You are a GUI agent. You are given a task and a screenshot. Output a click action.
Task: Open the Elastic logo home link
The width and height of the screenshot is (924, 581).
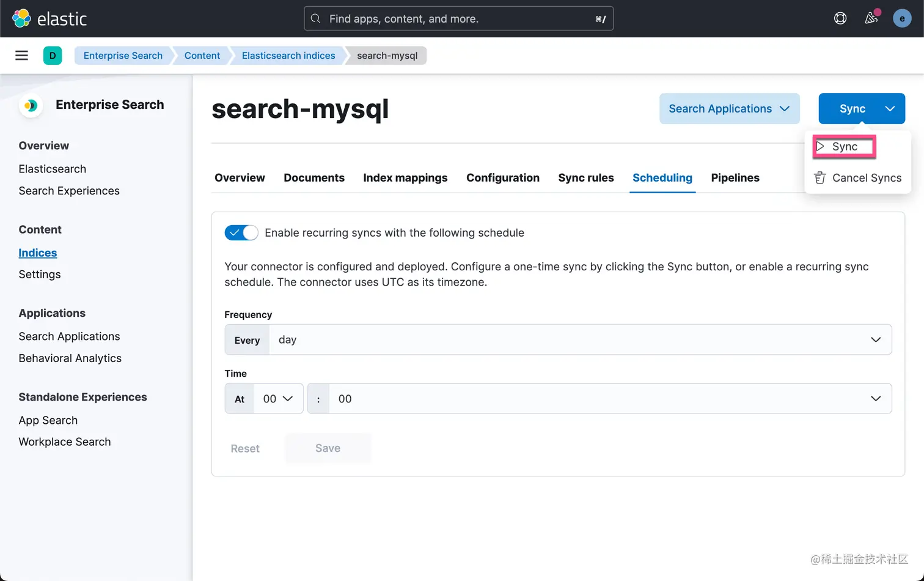(x=50, y=18)
